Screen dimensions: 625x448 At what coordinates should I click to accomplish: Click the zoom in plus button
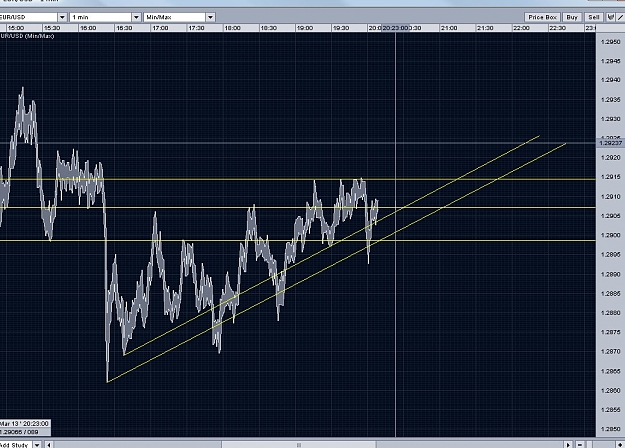pos(620,444)
